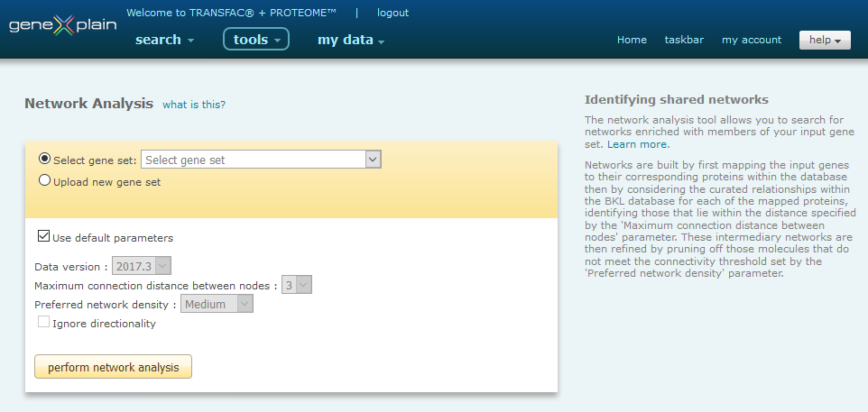
Task: Open the help dropdown button
Action: [x=825, y=40]
